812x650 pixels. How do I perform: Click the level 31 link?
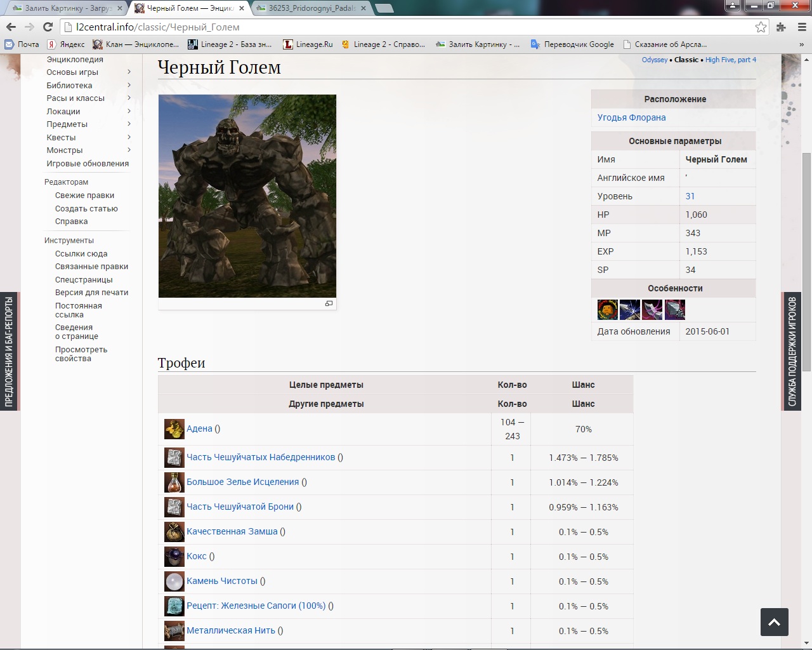tap(690, 196)
